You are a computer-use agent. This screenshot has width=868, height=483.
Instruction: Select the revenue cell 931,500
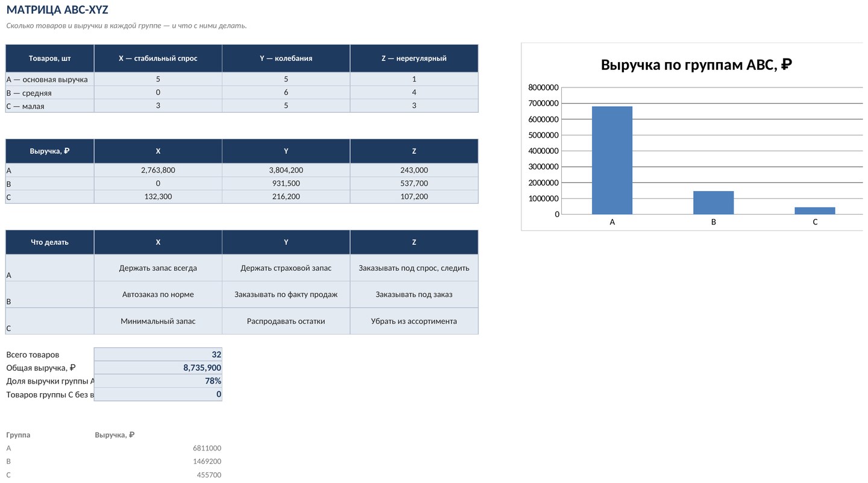click(x=286, y=183)
